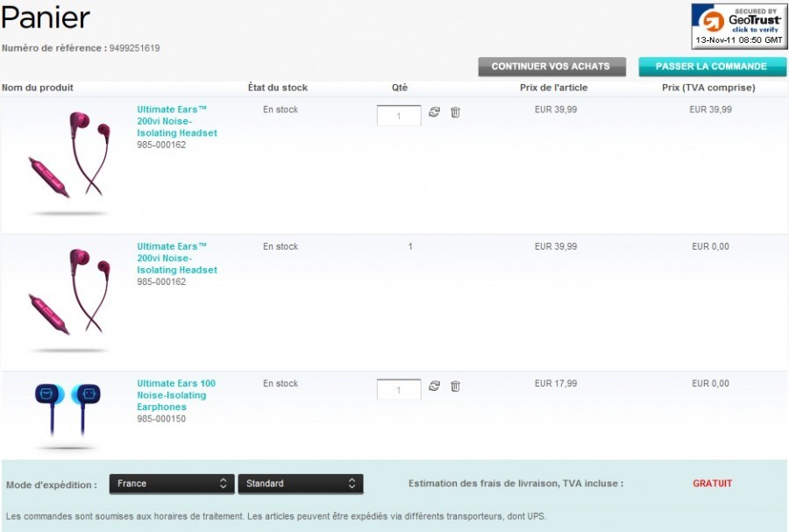Click the Nom du produit column header

tap(38, 88)
